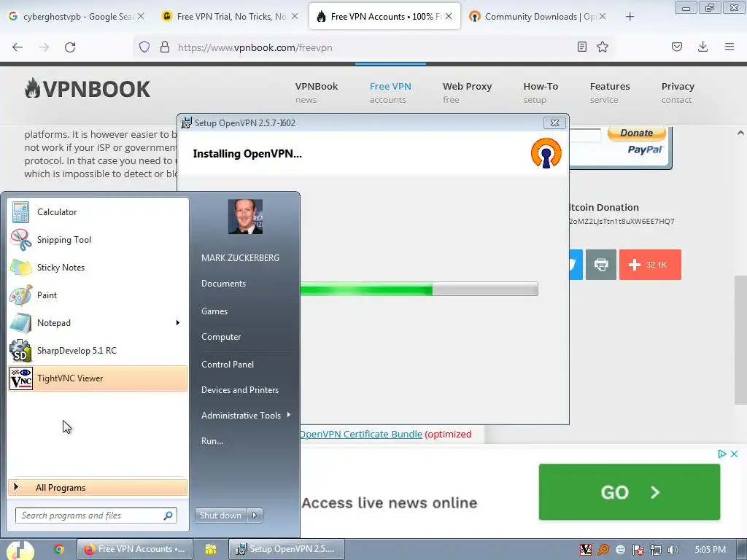Image resolution: width=747 pixels, height=560 pixels.
Task: Click the Action Center flag tray icon
Action: [x=638, y=550]
